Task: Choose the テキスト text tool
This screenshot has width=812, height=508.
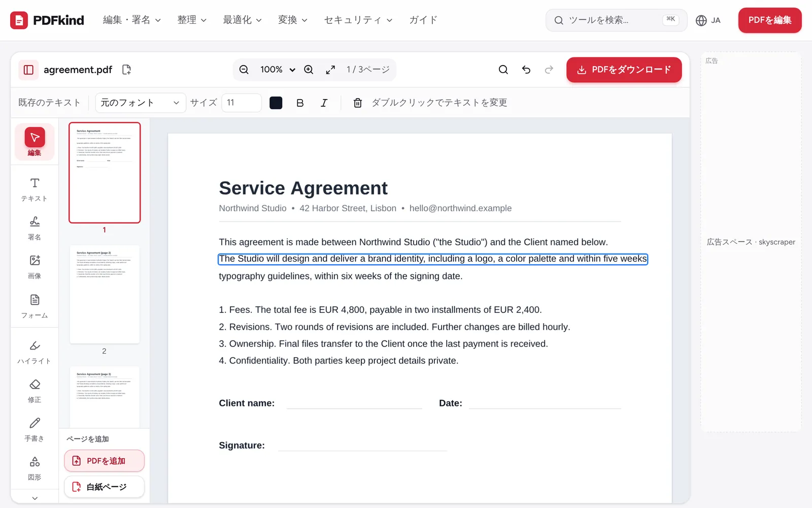Action: tap(35, 189)
